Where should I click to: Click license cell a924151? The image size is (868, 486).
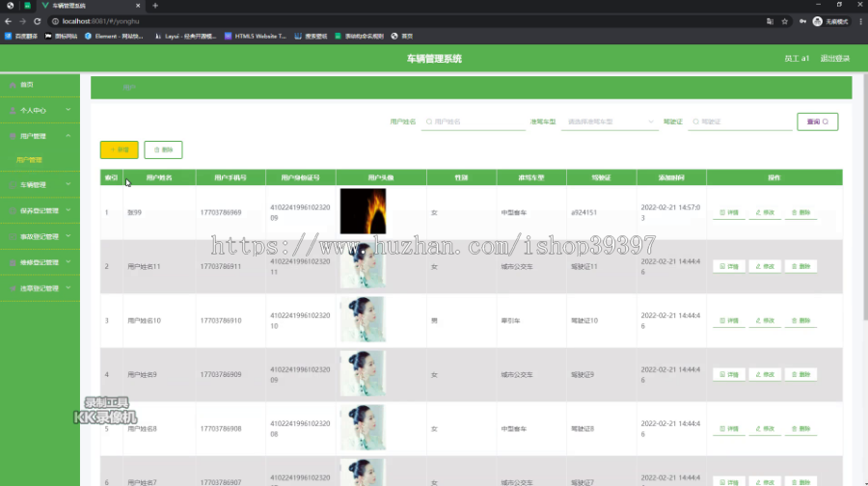(x=584, y=212)
